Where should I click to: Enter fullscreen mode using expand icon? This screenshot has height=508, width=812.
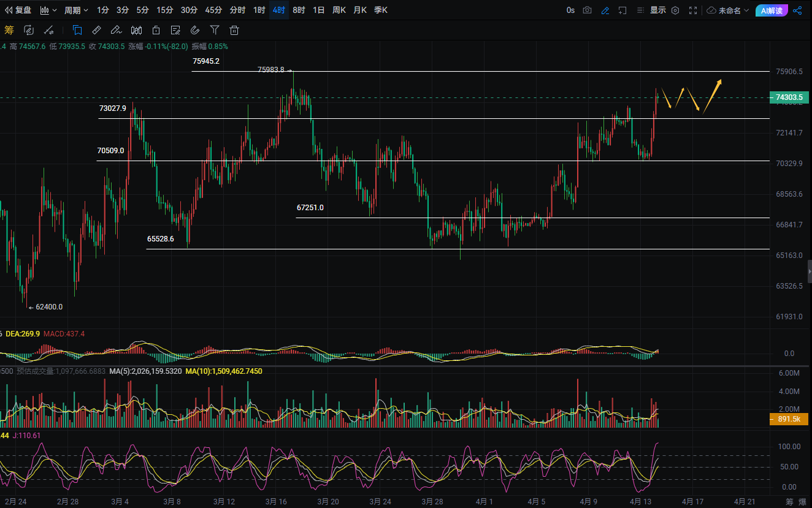coord(693,10)
